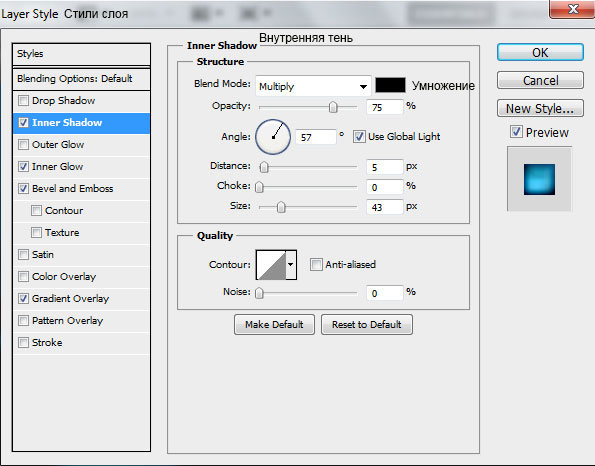Uncheck the Gradient Overlay checkbox
Screen dimensions: 595x466
point(24,299)
